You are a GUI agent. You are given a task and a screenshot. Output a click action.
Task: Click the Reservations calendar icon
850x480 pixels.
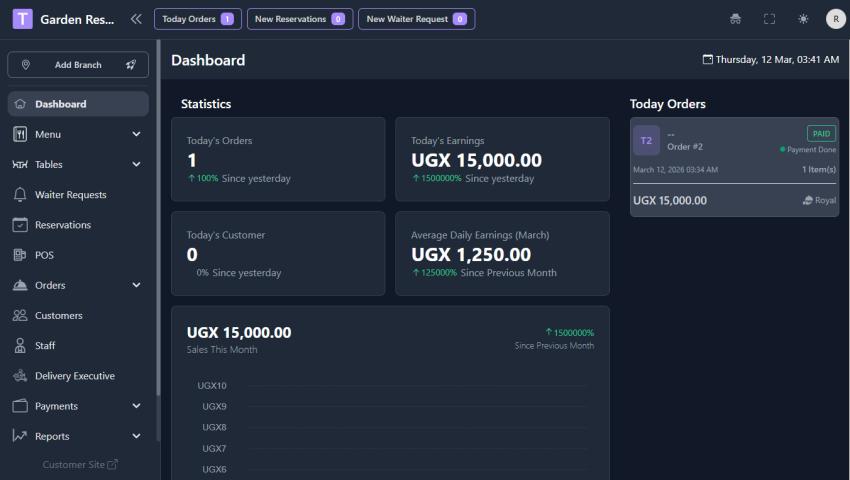point(20,225)
